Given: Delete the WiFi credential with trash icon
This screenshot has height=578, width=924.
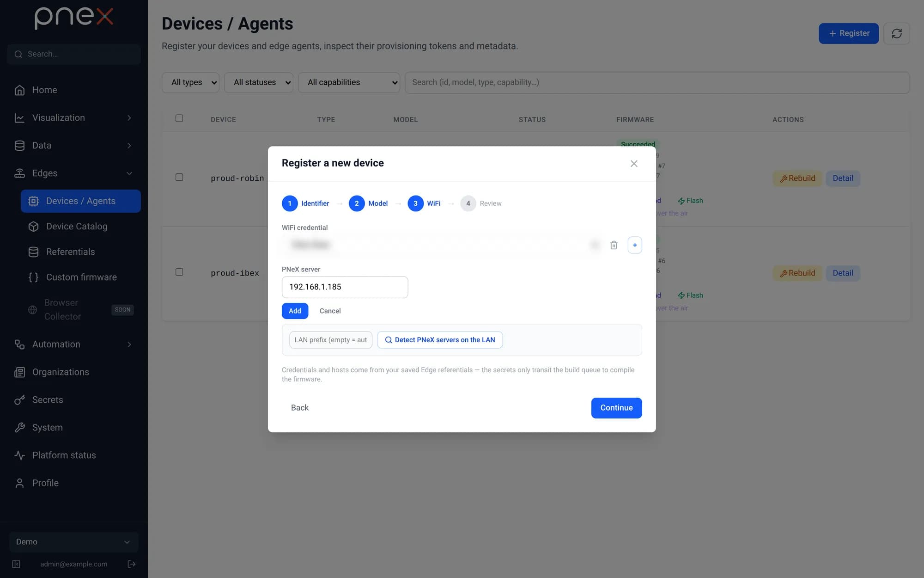Looking at the screenshot, I should point(614,245).
